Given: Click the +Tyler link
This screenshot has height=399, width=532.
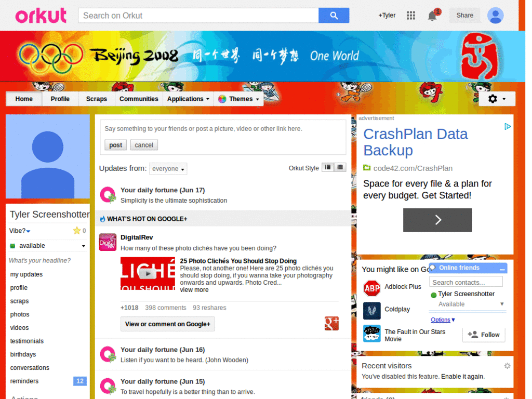Looking at the screenshot, I should coord(387,15).
